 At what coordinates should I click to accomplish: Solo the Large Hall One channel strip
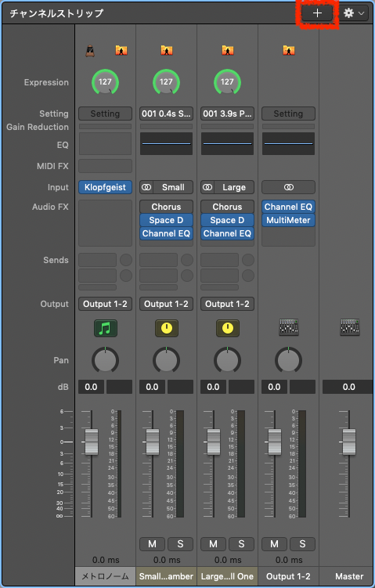[x=241, y=544]
